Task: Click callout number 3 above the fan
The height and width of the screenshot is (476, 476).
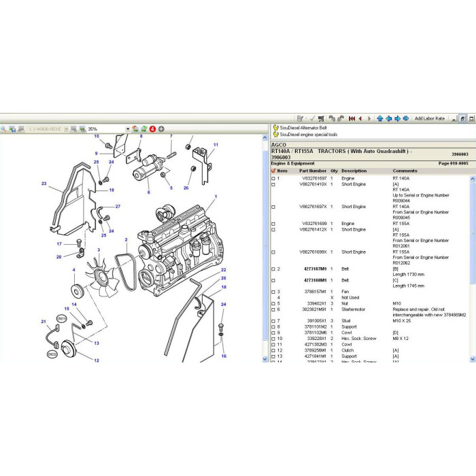Action: [x=99, y=250]
